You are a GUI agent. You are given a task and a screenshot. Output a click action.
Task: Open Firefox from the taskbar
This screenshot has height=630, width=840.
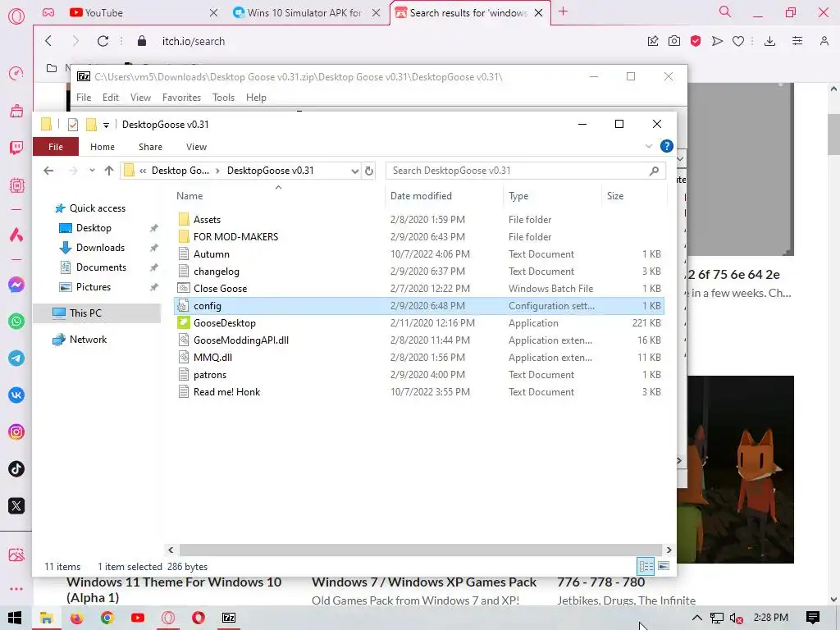pos(76,618)
